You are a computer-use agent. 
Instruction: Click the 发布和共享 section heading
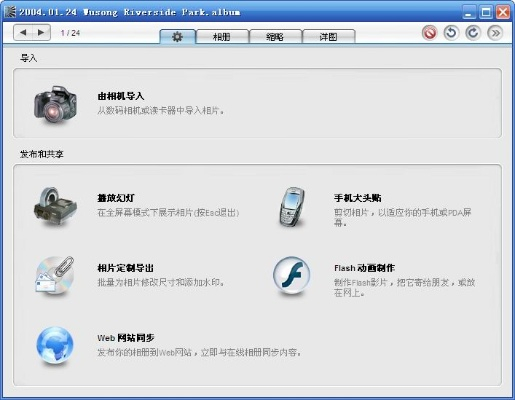(x=42, y=154)
